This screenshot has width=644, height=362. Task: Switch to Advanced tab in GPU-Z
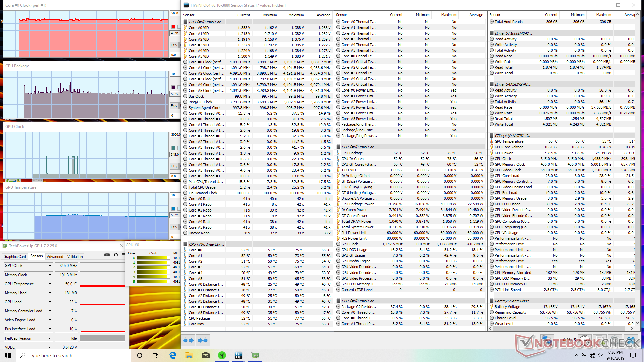point(55,256)
